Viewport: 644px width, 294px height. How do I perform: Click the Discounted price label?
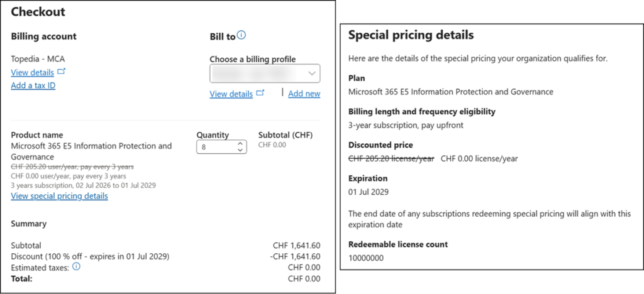(380, 145)
